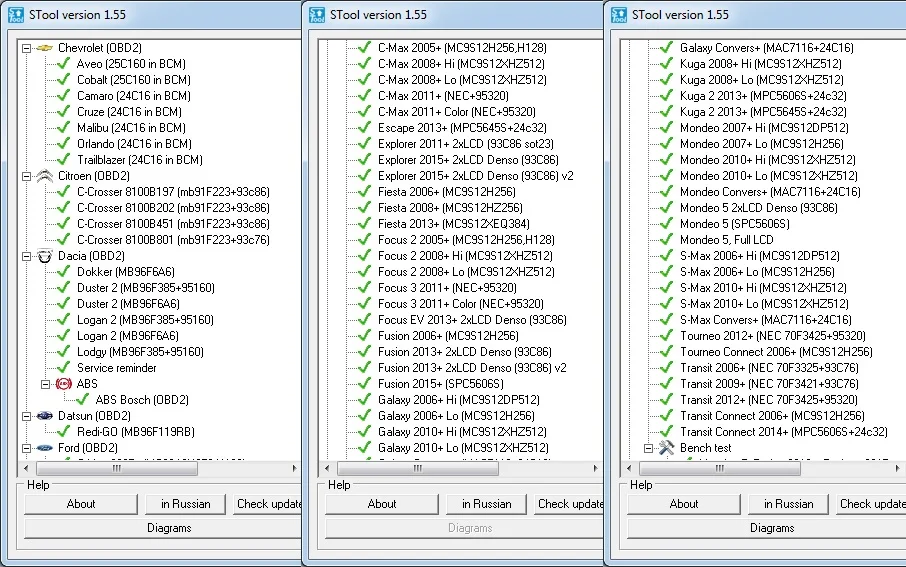Select Lodgy (MB96F385+95160)
906x567 pixels.
click(x=140, y=351)
